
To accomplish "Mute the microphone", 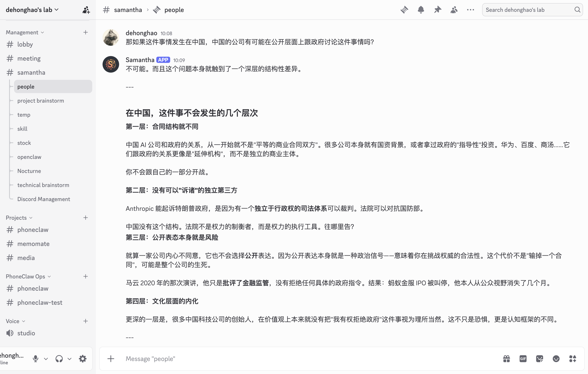I will coord(35,359).
